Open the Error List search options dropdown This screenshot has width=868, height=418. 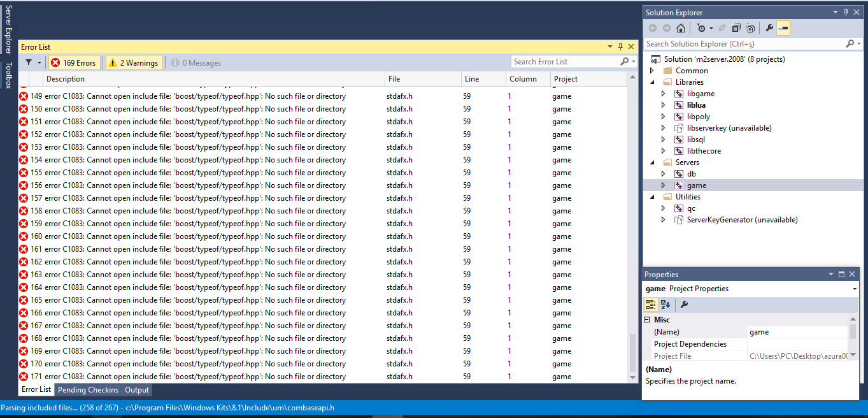[633, 62]
